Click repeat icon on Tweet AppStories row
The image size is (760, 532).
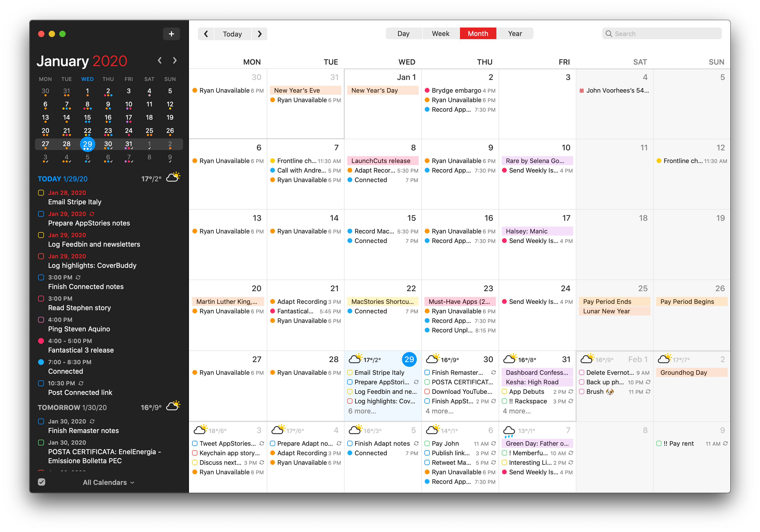coord(261,443)
